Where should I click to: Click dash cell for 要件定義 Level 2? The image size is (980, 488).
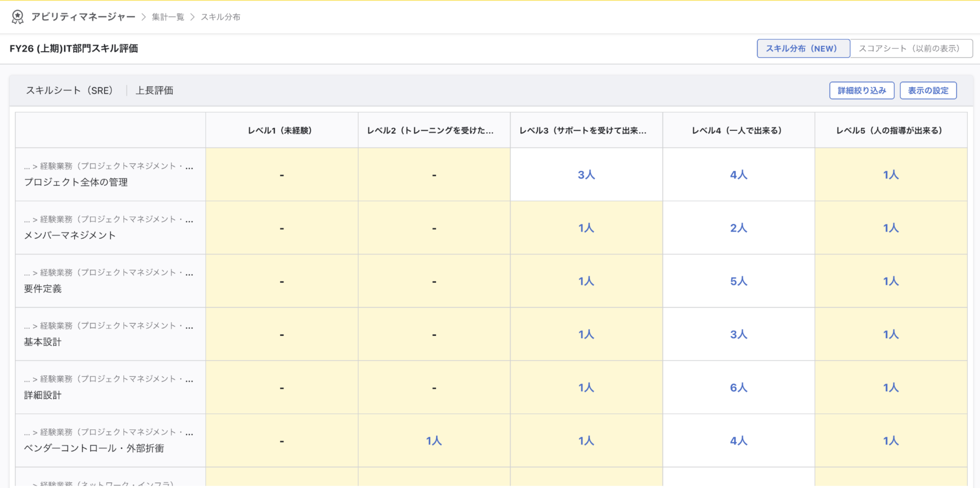click(x=434, y=281)
